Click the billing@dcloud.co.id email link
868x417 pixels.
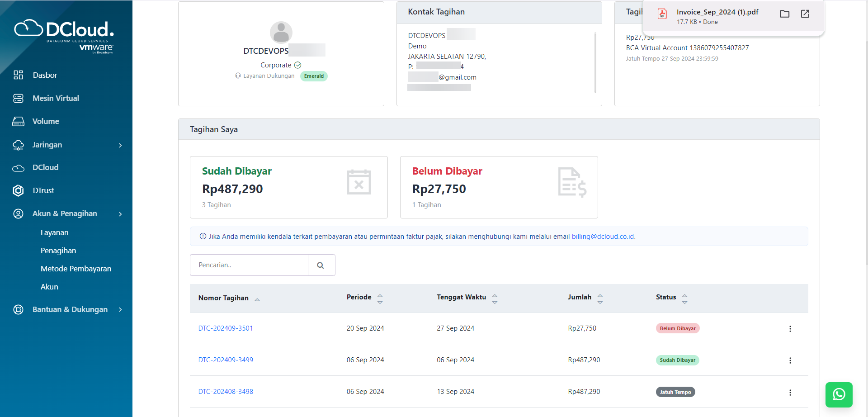tap(603, 236)
